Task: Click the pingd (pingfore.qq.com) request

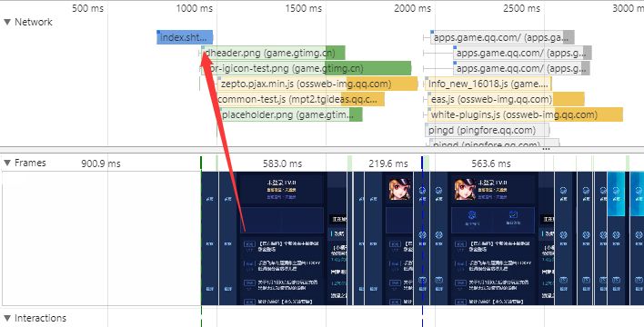Action: (488, 130)
